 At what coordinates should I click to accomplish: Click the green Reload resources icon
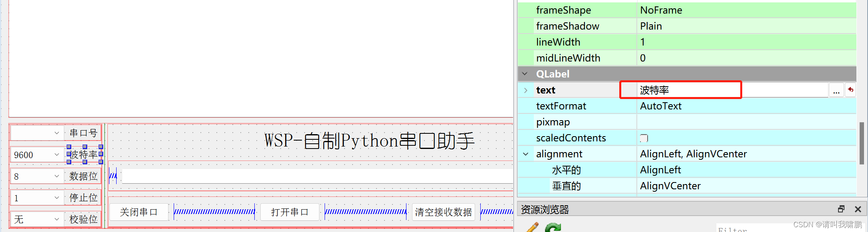[553, 228]
